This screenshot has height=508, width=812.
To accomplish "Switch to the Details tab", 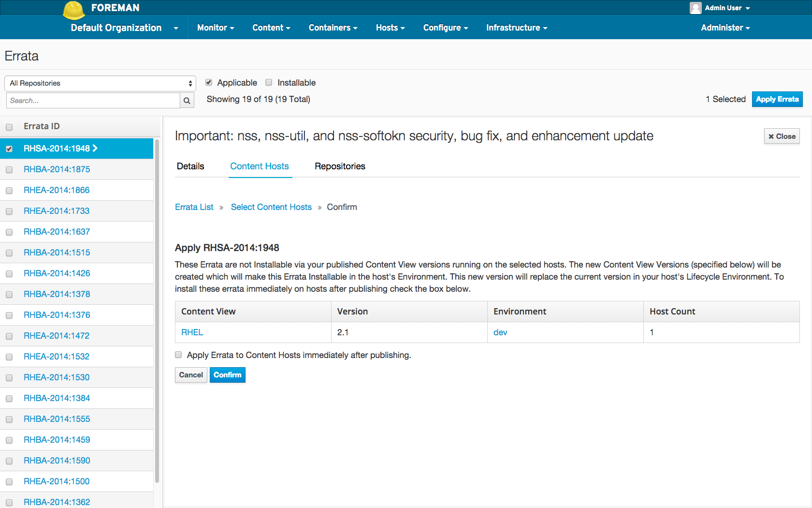I will click(190, 166).
